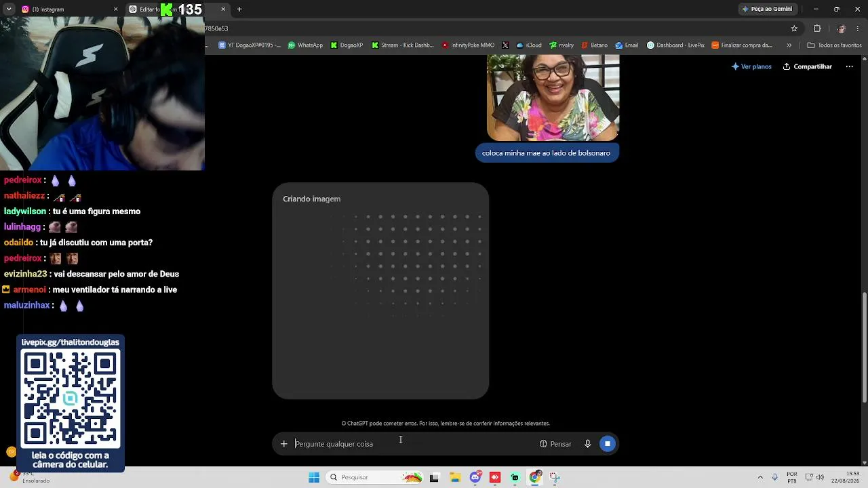The width and height of the screenshot is (868, 488).
Task: Open the Chrome three-dot menu
Action: point(858,28)
